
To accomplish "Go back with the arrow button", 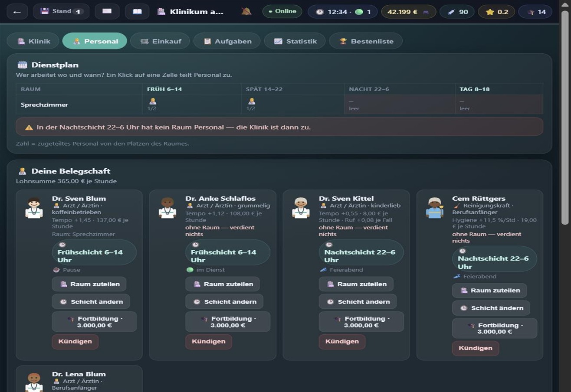I will pos(17,12).
